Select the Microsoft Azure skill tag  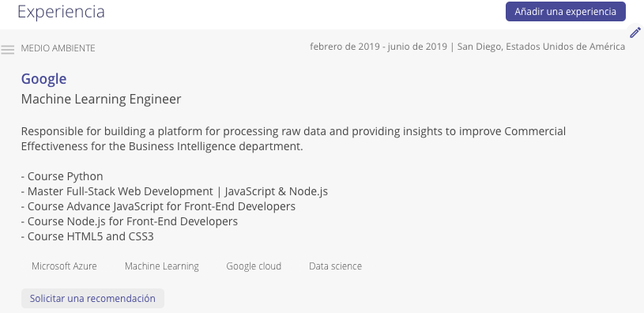click(x=64, y=266)
